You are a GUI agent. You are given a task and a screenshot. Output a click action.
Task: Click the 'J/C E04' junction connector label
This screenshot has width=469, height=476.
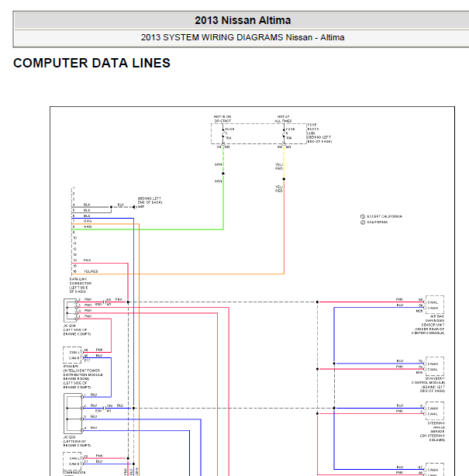(77, 329)
